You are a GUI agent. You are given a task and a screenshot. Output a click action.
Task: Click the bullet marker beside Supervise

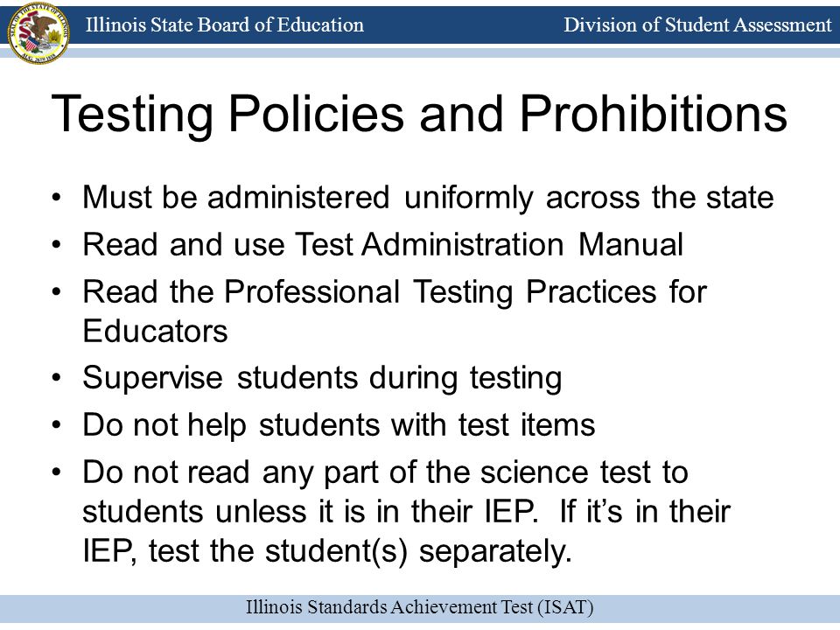(56, 378)
